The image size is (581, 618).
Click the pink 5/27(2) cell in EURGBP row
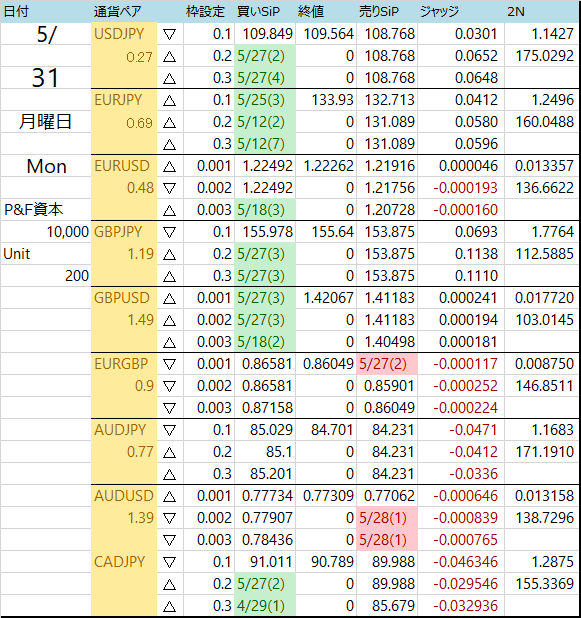tap(387, 364)
